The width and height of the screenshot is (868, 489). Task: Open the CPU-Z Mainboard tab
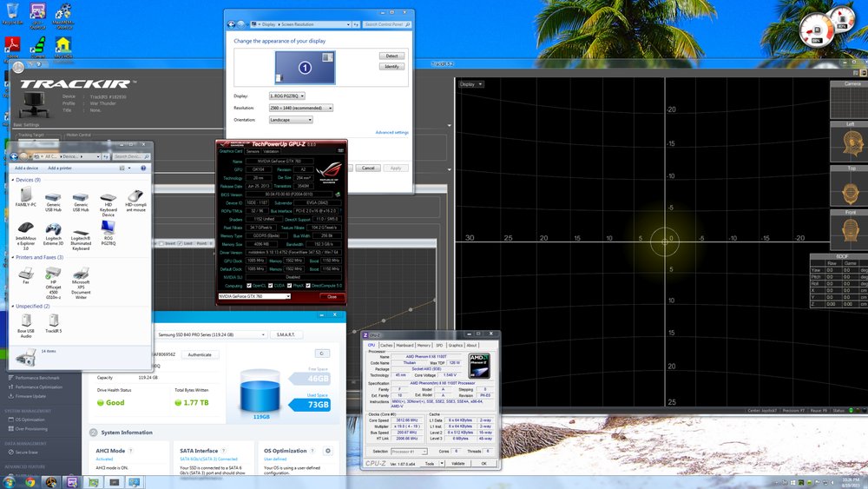[x=404, y=345]
